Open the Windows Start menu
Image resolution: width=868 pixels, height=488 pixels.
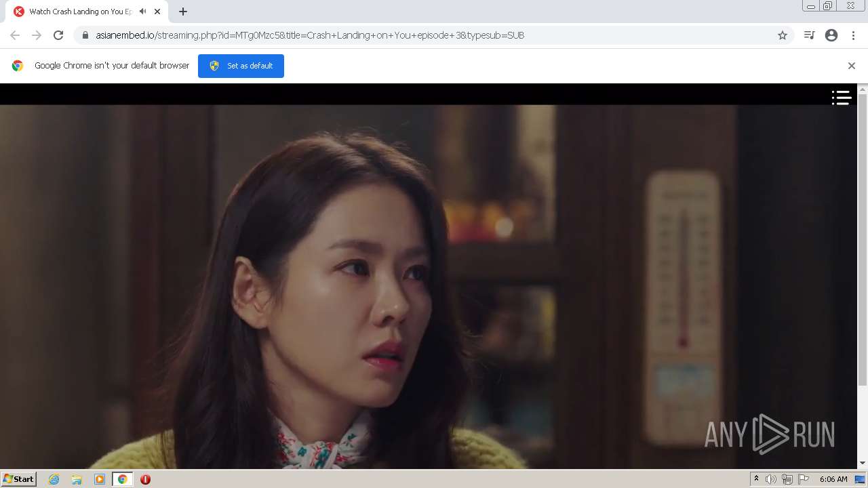(18, 479)
